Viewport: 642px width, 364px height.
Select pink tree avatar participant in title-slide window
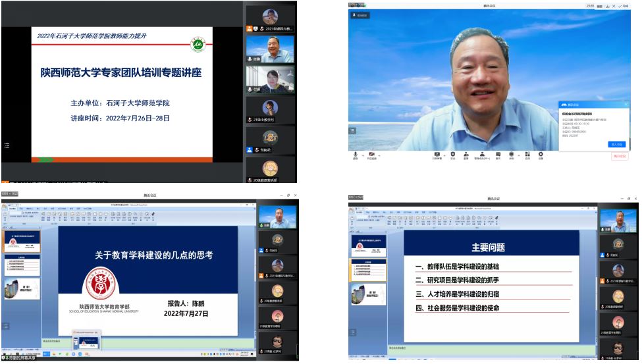point(277,318)
